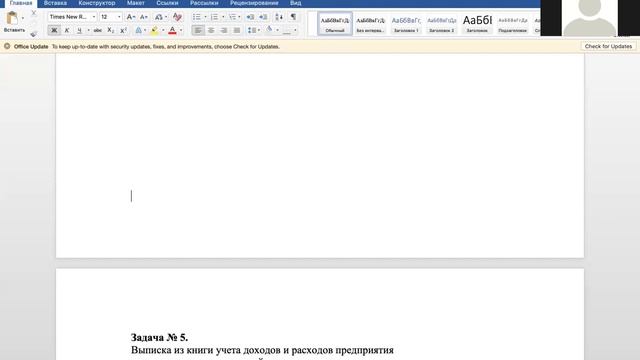The width and height of the screenshot is (640, 360).
Task: Click Sort A-Z icon
Action: tap(279, 17)
